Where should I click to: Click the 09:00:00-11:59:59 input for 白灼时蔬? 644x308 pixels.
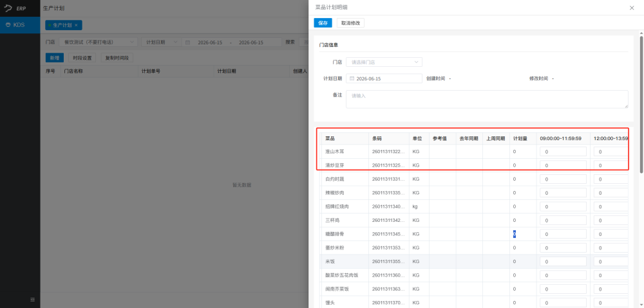tap(563, 179)
